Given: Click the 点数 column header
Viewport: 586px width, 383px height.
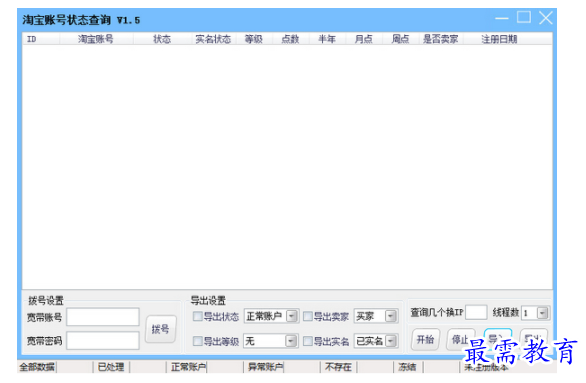Looking at the screenshot, I should click(290, 39).
